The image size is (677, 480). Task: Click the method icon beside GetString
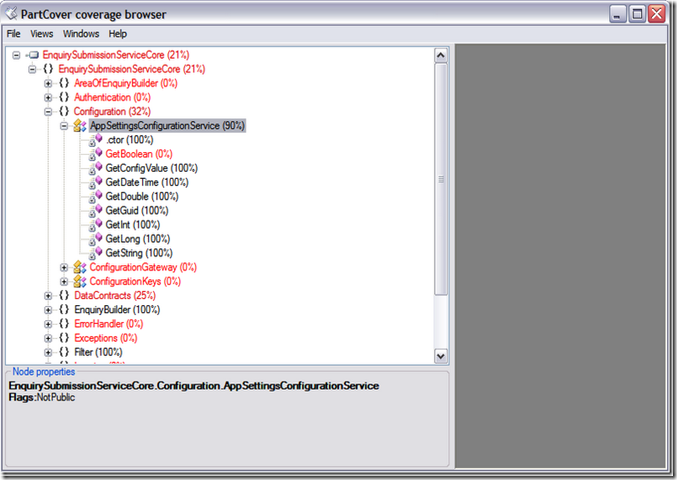(x=96, y=253)
